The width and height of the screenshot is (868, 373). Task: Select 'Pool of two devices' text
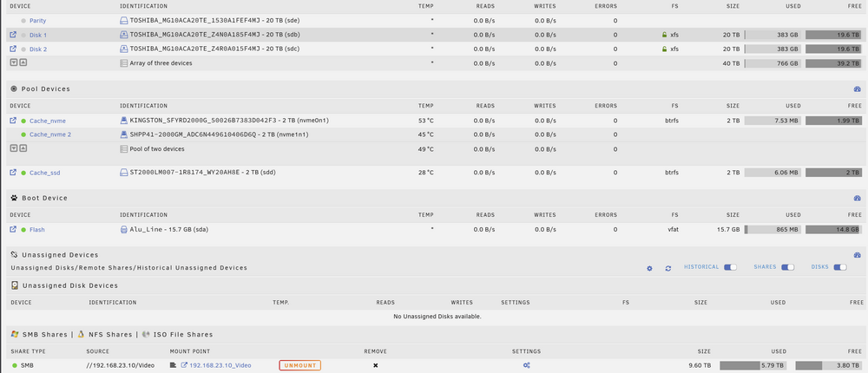point(157,149)
